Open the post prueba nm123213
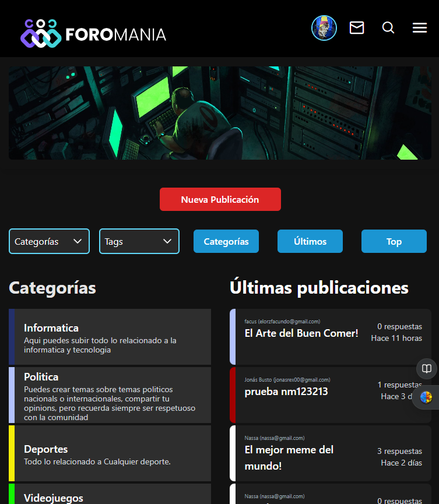 [x=286, y=392]
